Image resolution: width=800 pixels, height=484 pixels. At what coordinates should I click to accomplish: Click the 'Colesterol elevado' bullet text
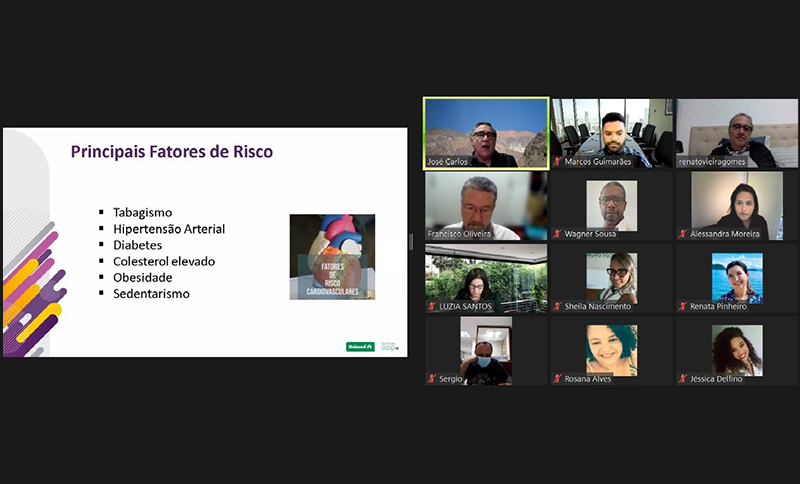164,262
